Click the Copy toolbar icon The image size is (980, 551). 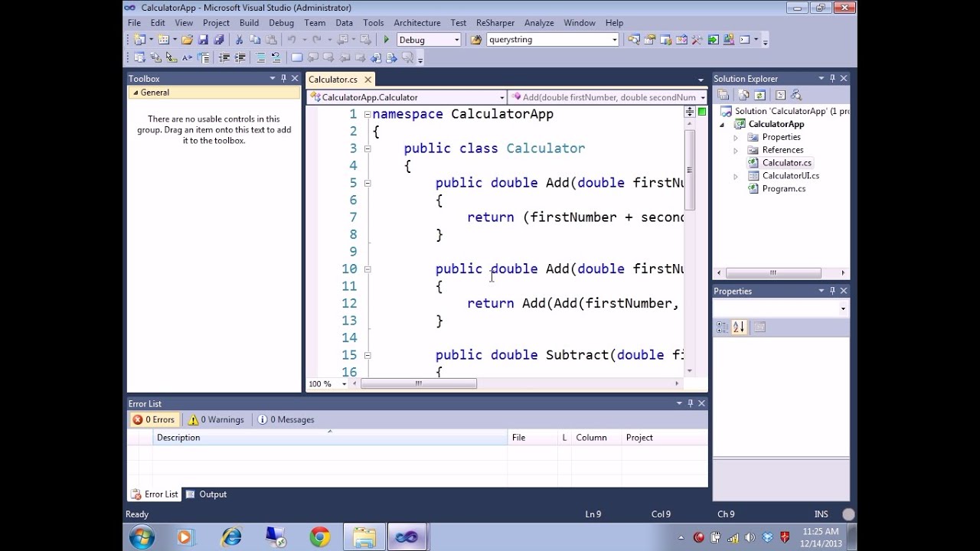click(255, 40)
